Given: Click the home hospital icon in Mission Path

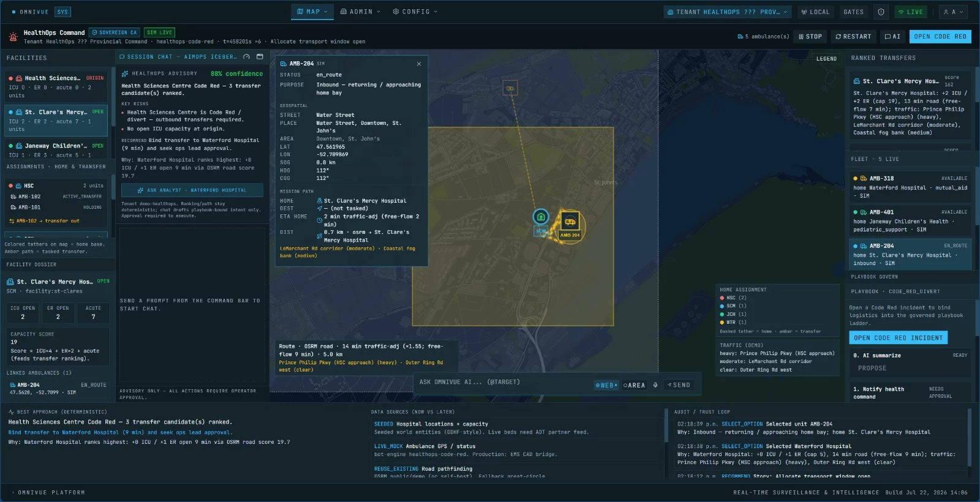Looking at the screenshot, I should (x=319, y=201).
